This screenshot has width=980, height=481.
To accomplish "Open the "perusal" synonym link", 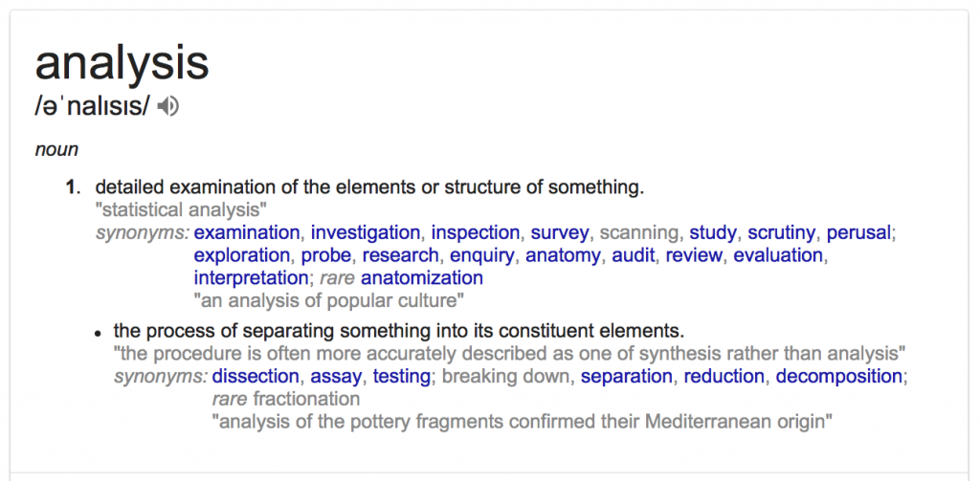I will point(858,232).
